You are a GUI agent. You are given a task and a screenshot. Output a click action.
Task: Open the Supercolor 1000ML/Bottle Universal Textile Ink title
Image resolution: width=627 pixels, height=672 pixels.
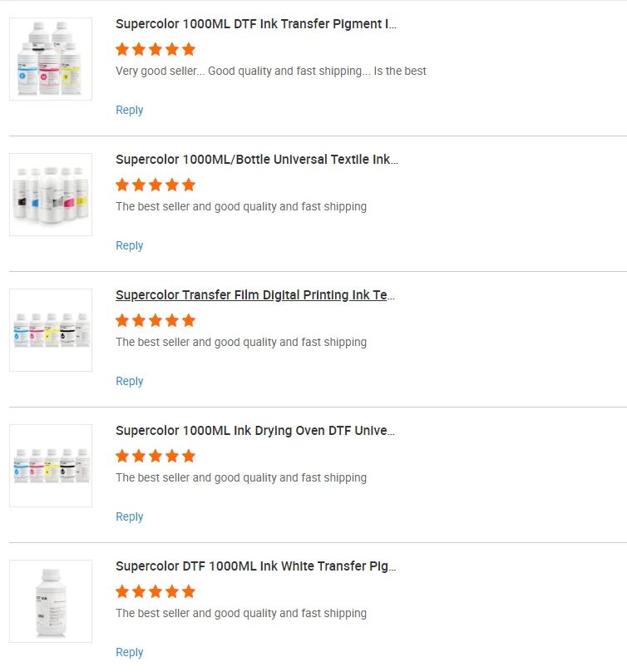[x=256, y=160]
